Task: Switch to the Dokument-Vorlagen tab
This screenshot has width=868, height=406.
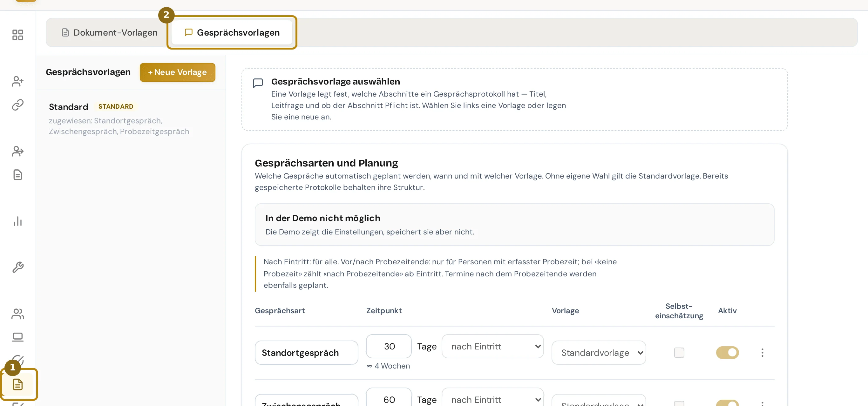Action: pos(109,32)
